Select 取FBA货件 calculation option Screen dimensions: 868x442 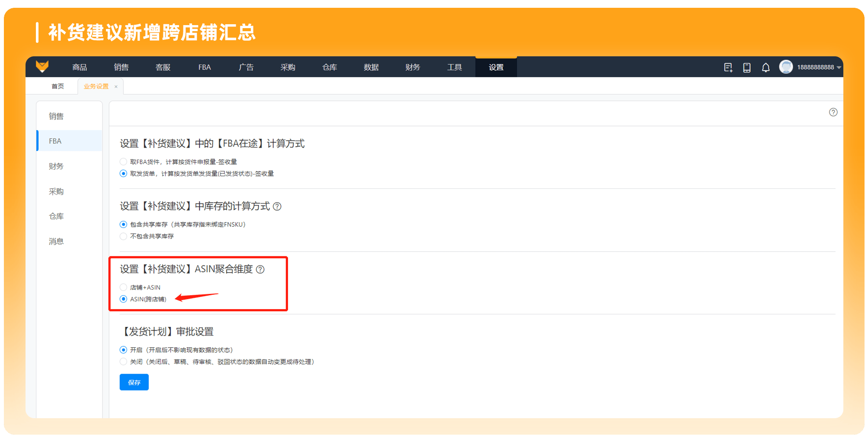point(123,161)
